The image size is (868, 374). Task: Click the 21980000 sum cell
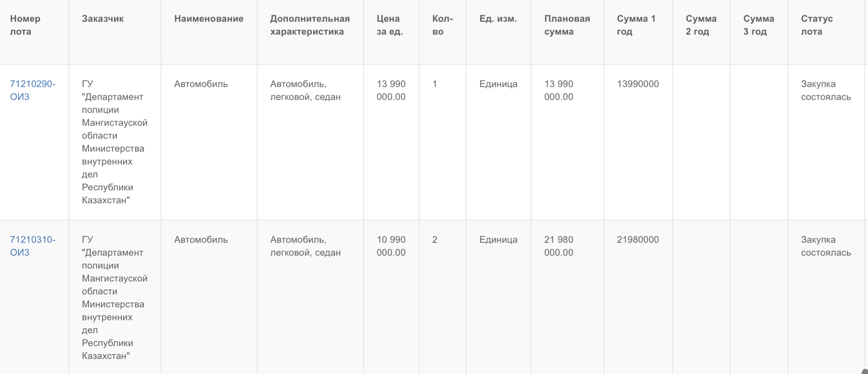[637, 240]
